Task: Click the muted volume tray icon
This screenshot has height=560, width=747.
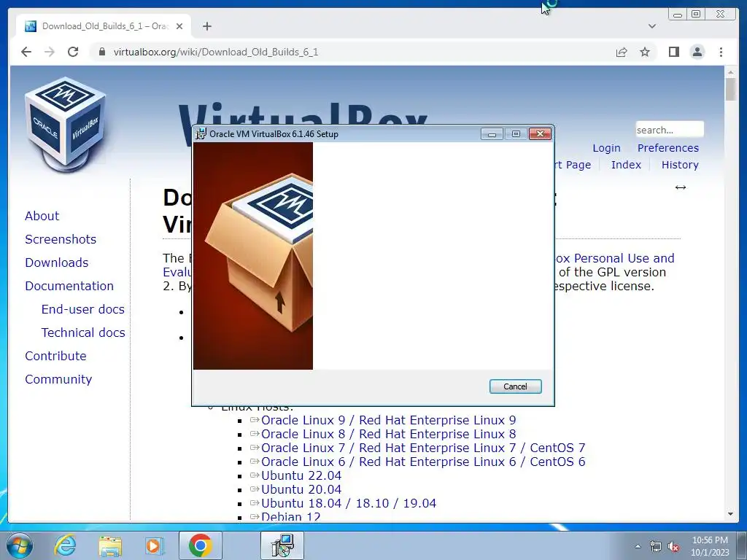Action: (x=673, y=547)
